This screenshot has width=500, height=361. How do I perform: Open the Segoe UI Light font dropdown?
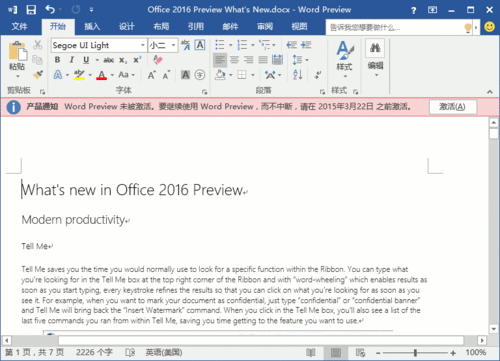[x=143, y=45]
